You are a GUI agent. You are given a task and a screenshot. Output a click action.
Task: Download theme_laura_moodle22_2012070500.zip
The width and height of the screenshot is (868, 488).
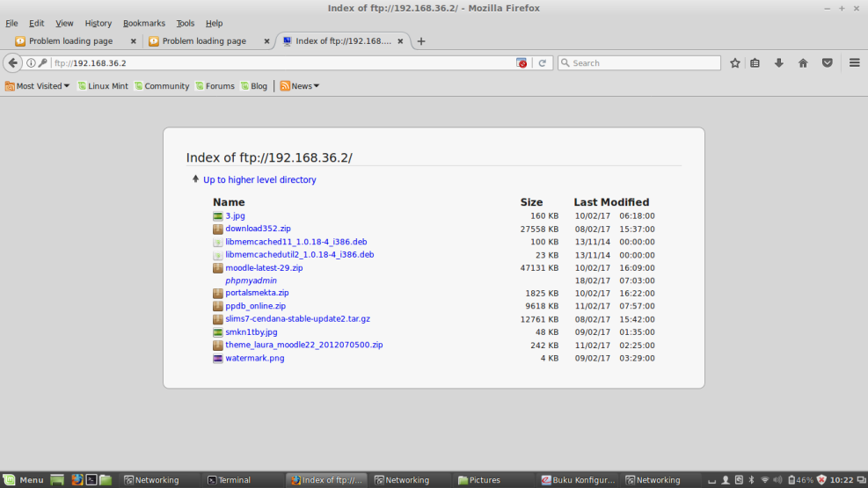click(x=304, y=345)
